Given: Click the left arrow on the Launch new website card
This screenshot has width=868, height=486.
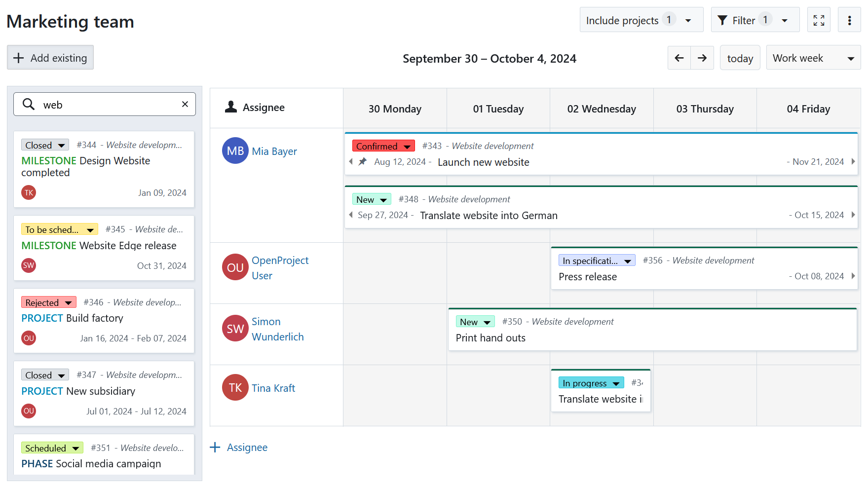Looking at the screenshot, I should click(350, 161).
